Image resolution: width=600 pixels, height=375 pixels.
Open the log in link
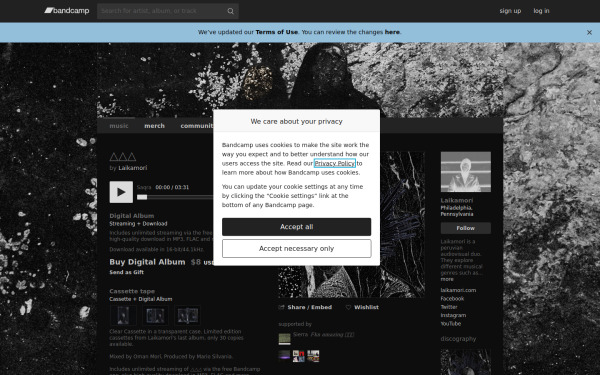point(541,11)
